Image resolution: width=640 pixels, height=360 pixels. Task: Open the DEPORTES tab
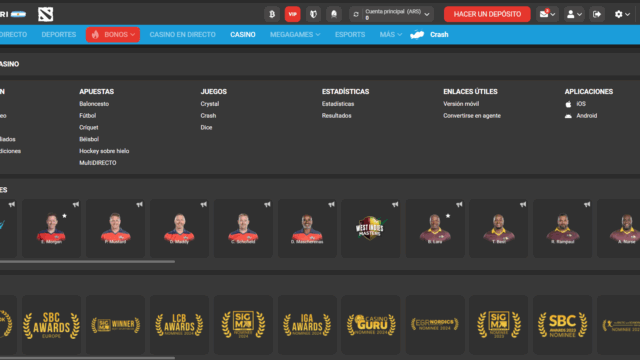pyautogui.click(x=59, y=35)
